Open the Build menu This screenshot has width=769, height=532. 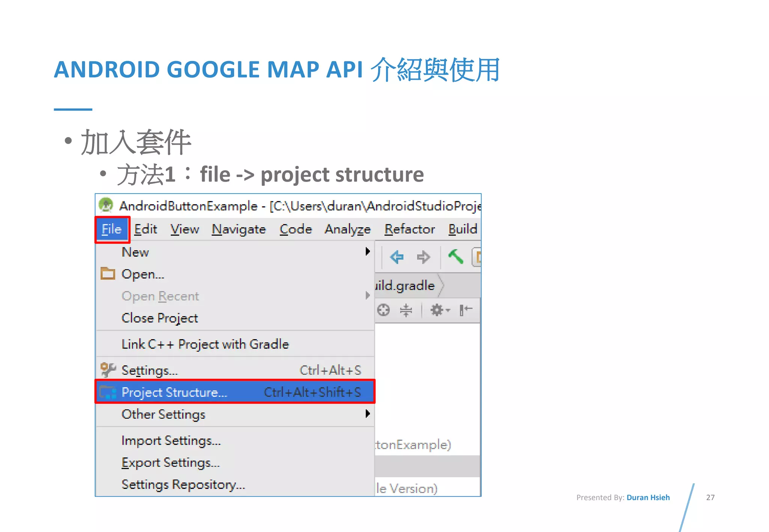click(463, 229)
